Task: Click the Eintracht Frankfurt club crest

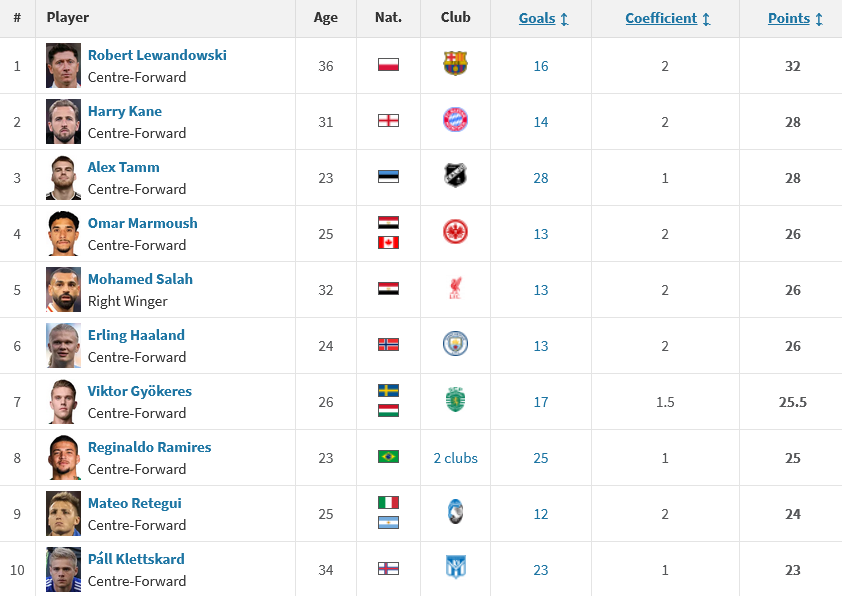Action: click(x=455, y=233)
